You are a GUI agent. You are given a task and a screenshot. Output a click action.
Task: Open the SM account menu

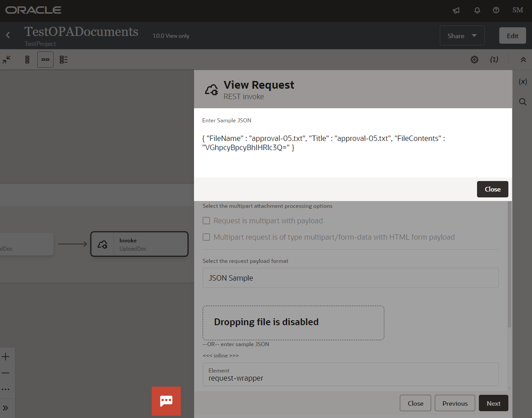(x=517, y=10)
